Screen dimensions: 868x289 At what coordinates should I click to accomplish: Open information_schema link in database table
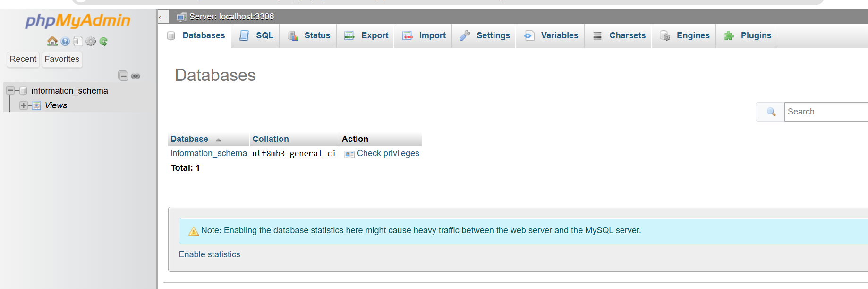(x=208, y=153)
